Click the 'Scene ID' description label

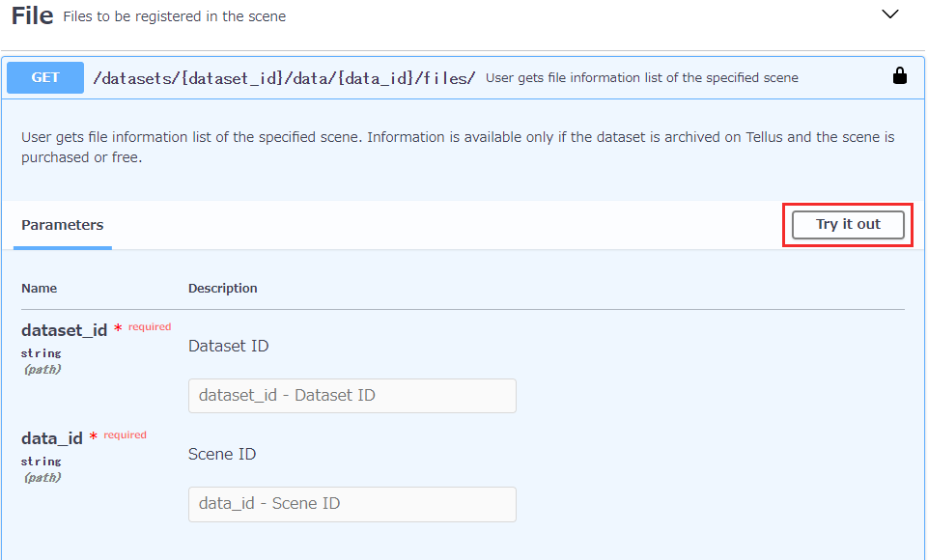pos(222,454)
